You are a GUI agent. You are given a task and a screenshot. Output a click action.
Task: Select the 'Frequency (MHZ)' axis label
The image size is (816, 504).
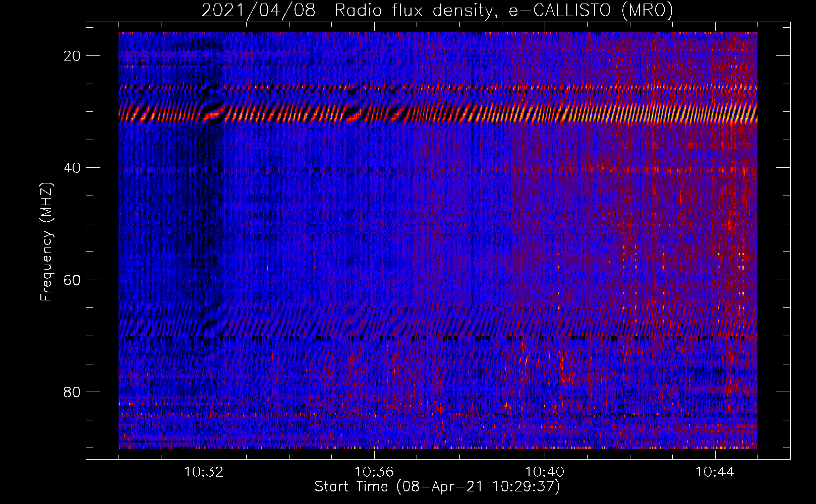point(46,242)
